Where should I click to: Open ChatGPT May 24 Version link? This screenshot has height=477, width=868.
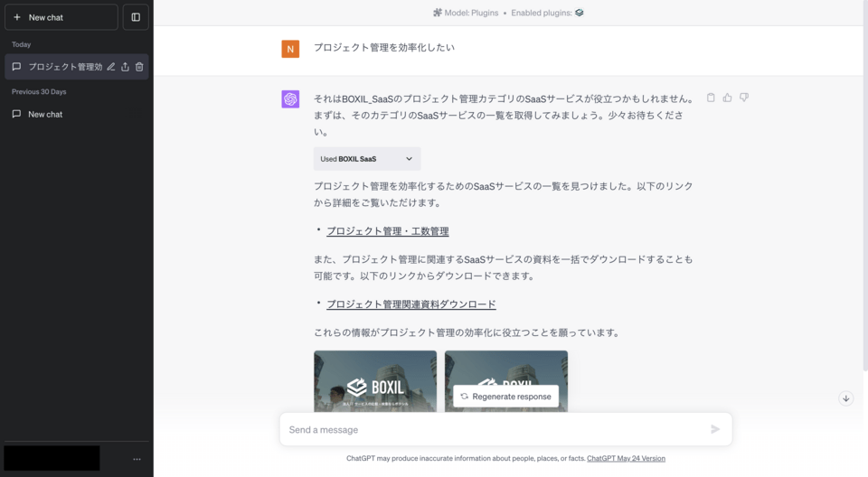pos(626,458)
